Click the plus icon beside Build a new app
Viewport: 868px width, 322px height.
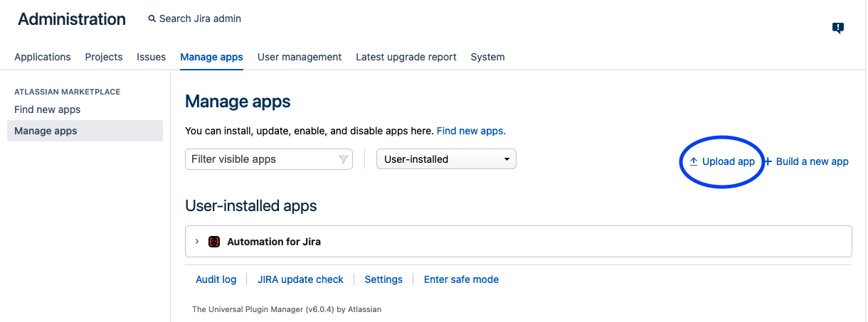[768, 161]
